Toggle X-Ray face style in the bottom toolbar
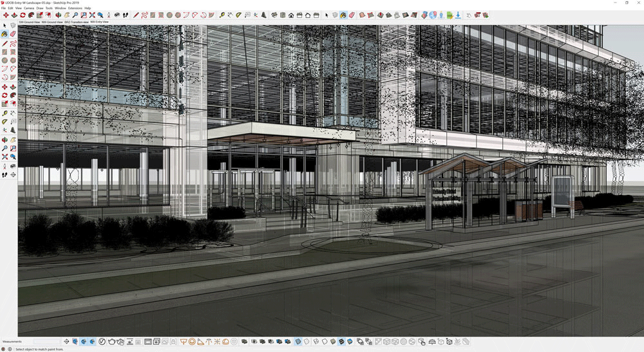 click(x=298, y=341)
